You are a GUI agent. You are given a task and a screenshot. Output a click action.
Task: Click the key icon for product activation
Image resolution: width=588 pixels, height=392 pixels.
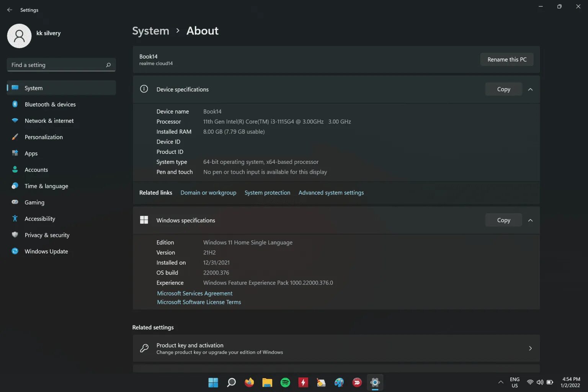pyautogui.click(x=144, y=348)
